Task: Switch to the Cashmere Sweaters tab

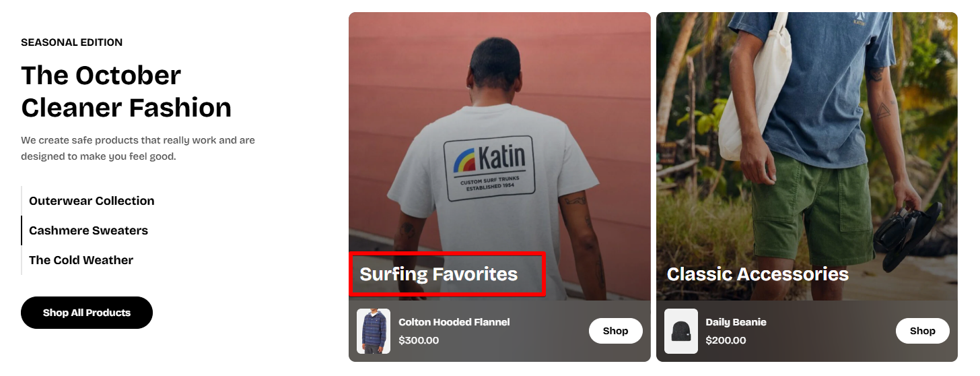Action: click(88, 230)
